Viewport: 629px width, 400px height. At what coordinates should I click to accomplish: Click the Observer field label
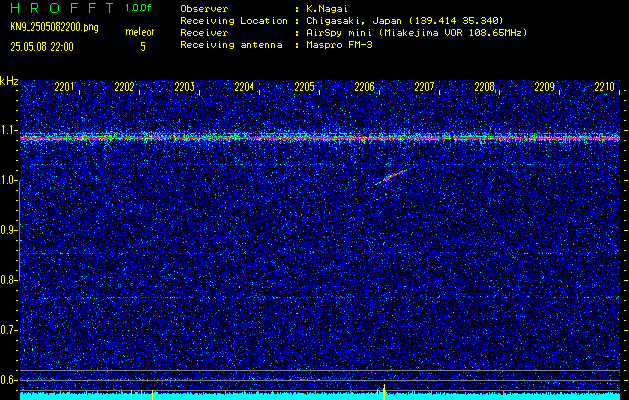[204, 9]
